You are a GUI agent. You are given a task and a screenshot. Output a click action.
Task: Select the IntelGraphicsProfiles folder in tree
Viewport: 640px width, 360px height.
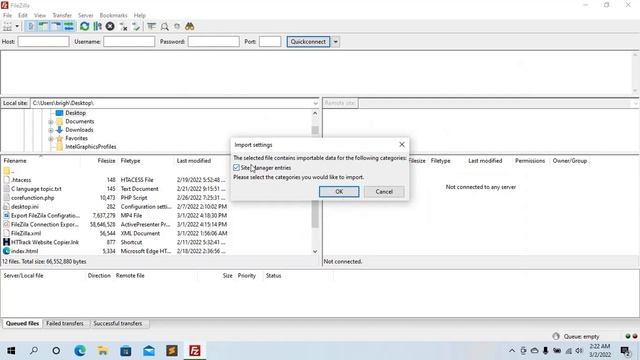pos(91,147)
